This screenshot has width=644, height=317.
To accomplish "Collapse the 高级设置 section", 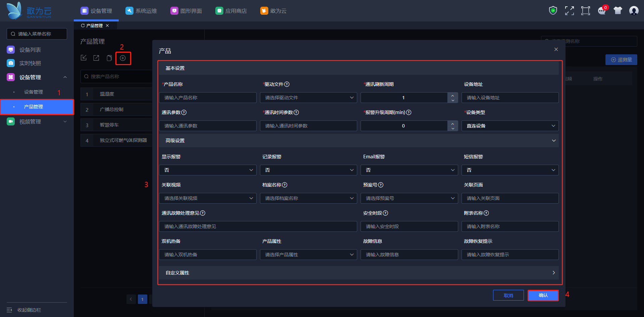I will [x=554, y=141].
